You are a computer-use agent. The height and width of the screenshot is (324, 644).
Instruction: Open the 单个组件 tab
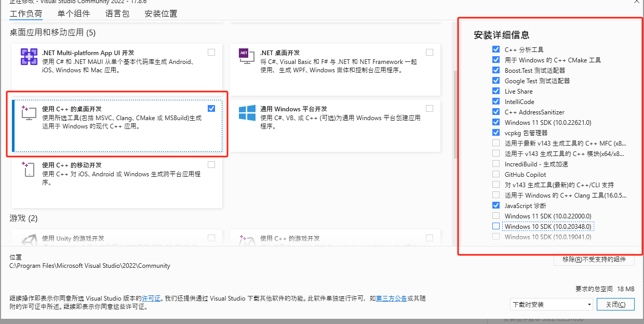(74, 14)
